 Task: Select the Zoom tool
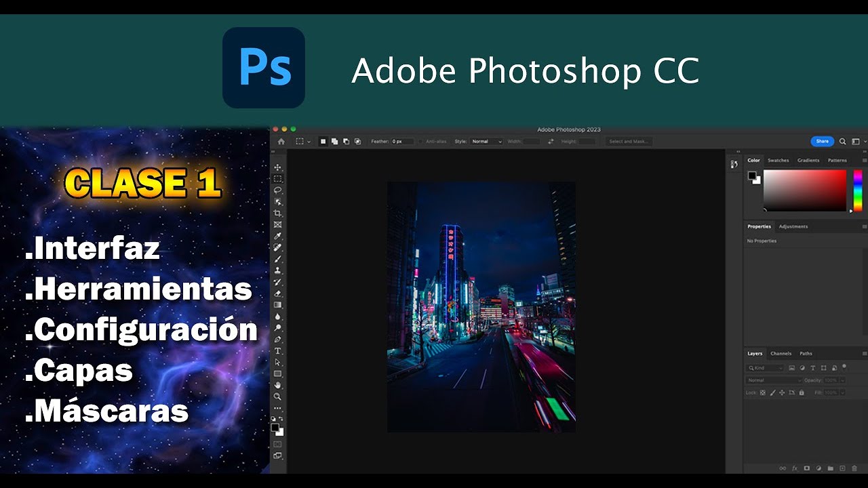click(x=278, y=397)
